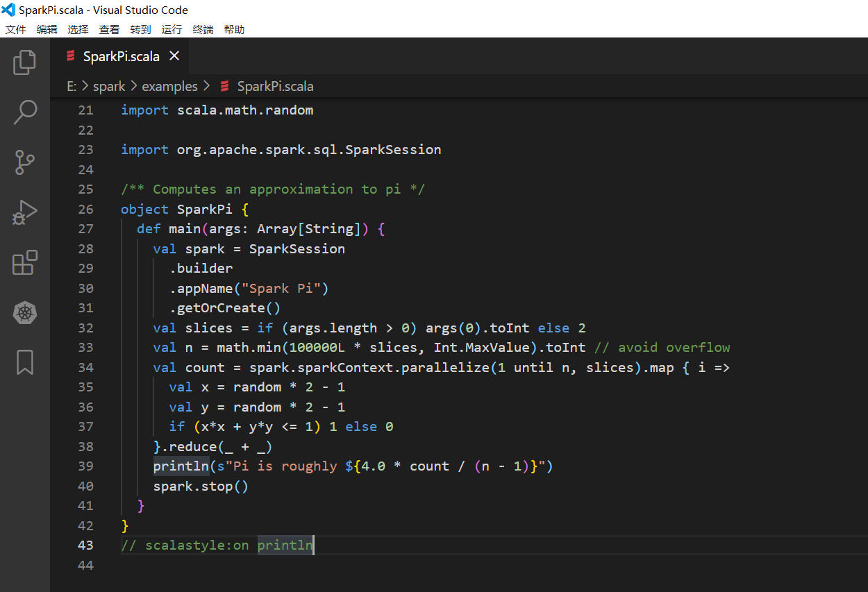Expand the examples breadcrumb folder
Viewport: 868px width, 592px height.
(169, 87)
